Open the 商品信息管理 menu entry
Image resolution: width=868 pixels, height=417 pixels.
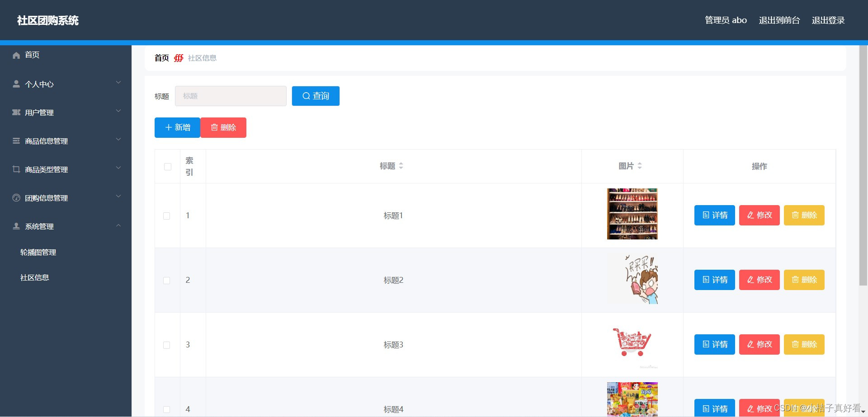[66, 141]
